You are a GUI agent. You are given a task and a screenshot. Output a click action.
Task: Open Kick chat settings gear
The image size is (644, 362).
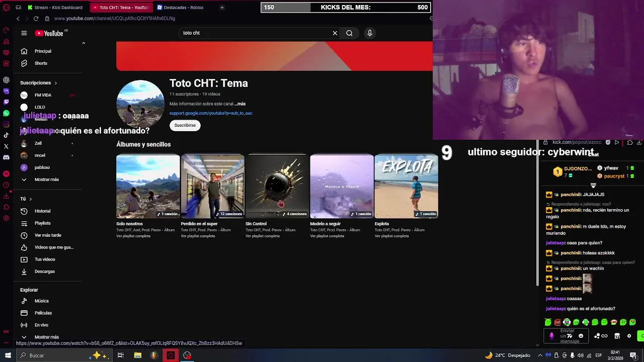[x=629, y=336]
